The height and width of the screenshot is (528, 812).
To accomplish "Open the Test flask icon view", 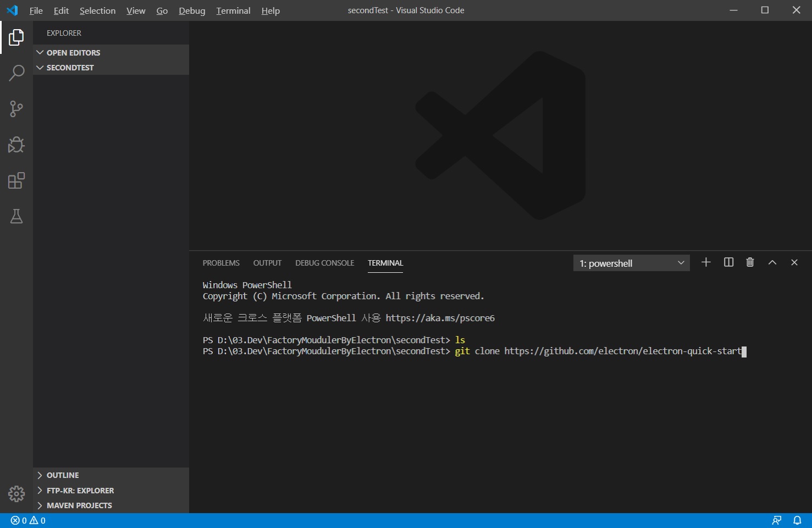I will 16,216.
